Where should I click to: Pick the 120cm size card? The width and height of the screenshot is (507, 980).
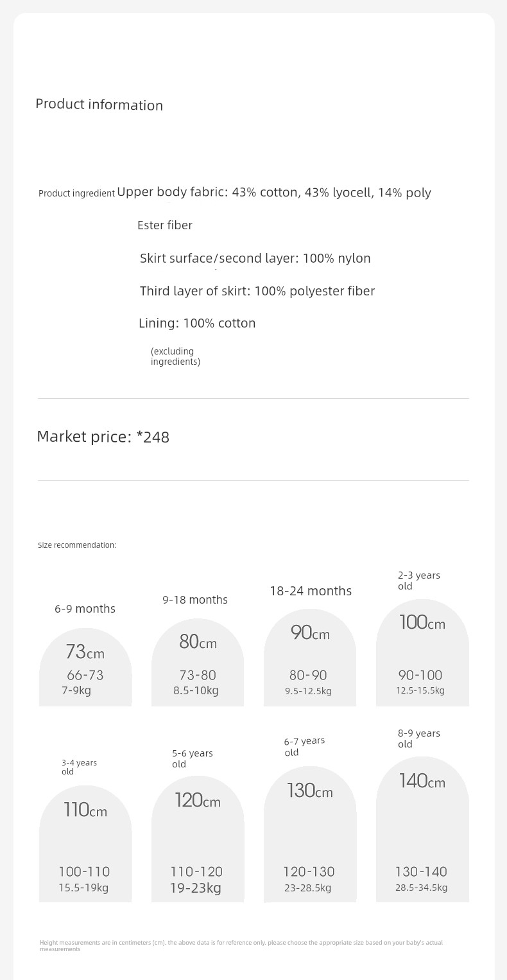pyautogui.click(x=198, y=839)
